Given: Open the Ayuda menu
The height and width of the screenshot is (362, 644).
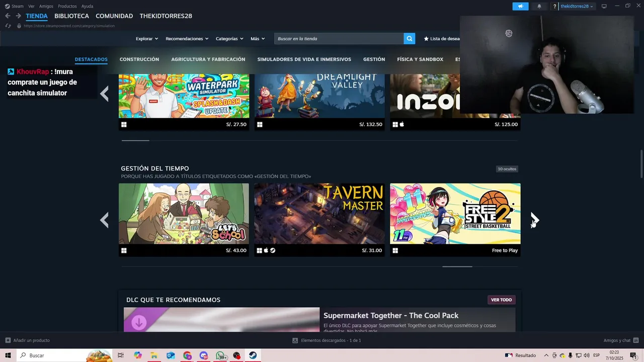Looking at the screenshot, I should (87, 7).
